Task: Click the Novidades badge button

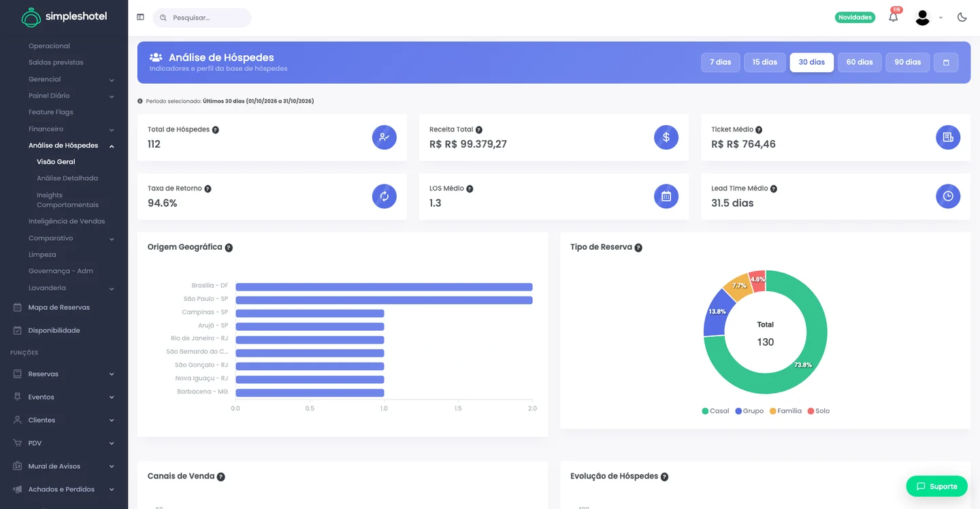Action: click(x=855, y=17)
